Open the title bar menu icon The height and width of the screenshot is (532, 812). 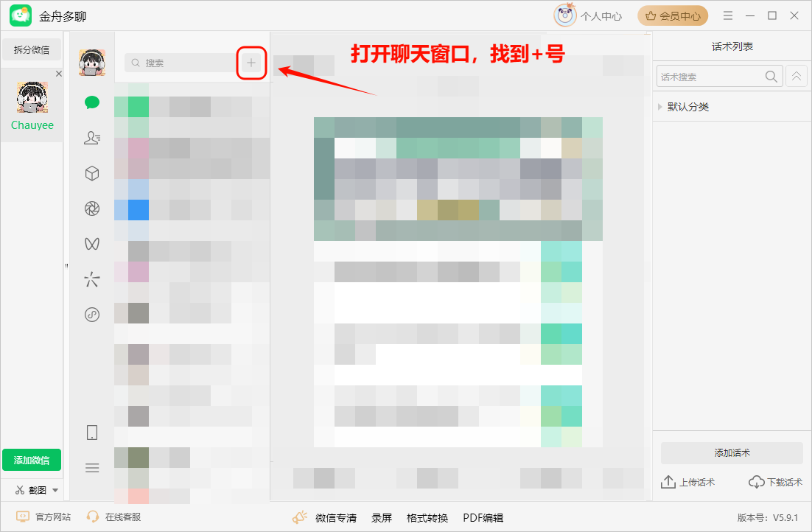tap(727, 15)
